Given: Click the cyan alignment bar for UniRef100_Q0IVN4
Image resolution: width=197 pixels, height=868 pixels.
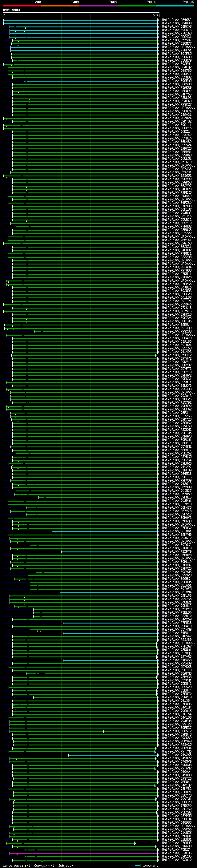Looking at the screenshot, I should [x=109, y=592].
